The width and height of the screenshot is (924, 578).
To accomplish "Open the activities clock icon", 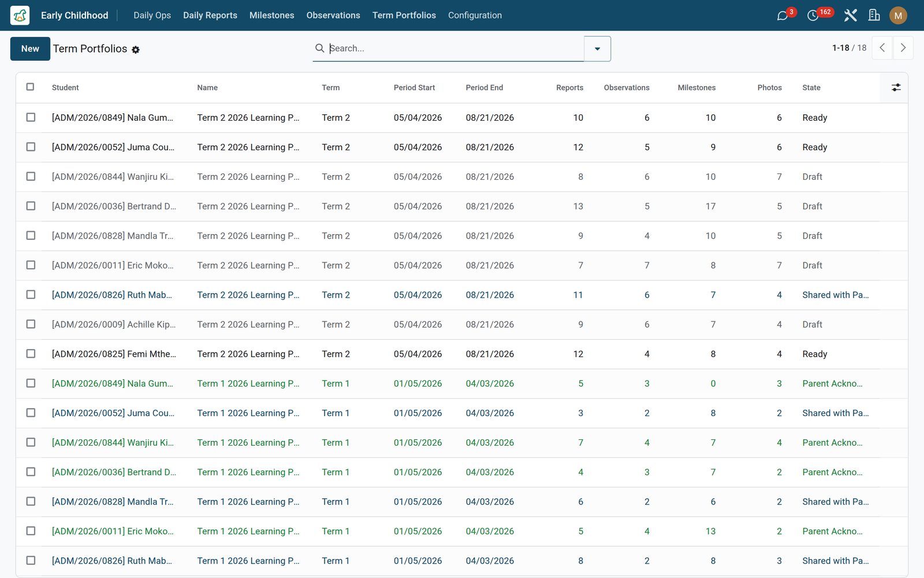I will 813,16.
